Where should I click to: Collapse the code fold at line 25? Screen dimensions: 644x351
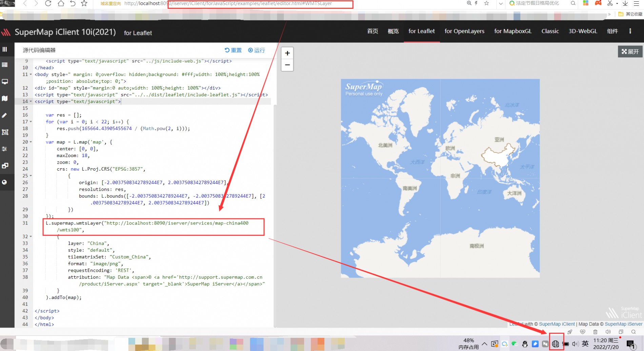31,176
